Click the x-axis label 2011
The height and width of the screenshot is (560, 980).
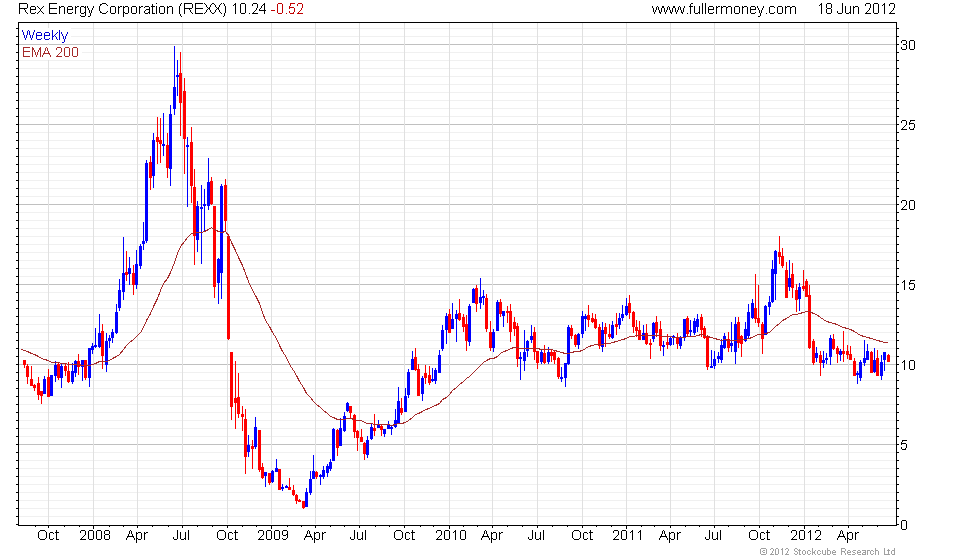click(628, 536)
